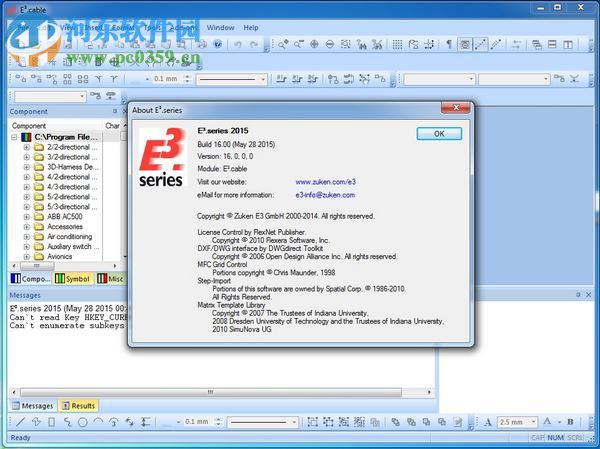This screenshot has width=600, height=449.
Task: Open the Help menu
Action: point(251,28)
